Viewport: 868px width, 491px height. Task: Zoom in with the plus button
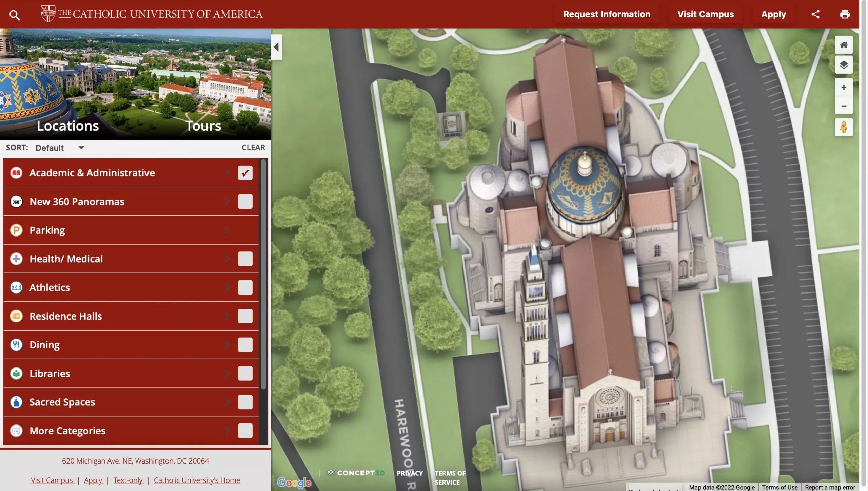(844, 88)
